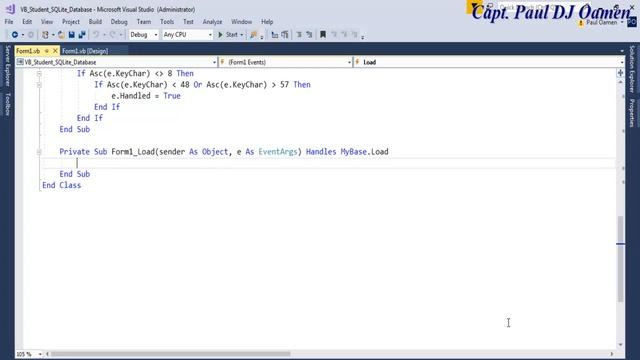This screenshot has width=640, height=360.
Task: Open the File menu
Action: (9, 22)
